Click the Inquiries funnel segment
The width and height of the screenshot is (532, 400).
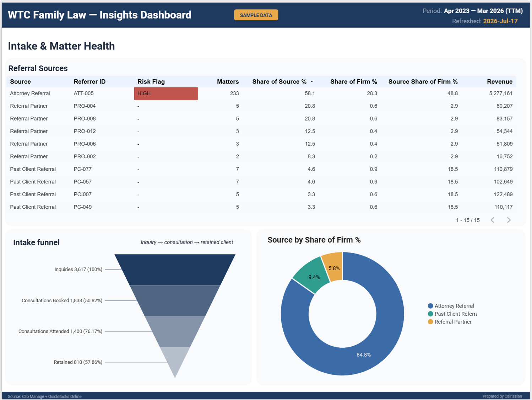[x=175, y=270]
